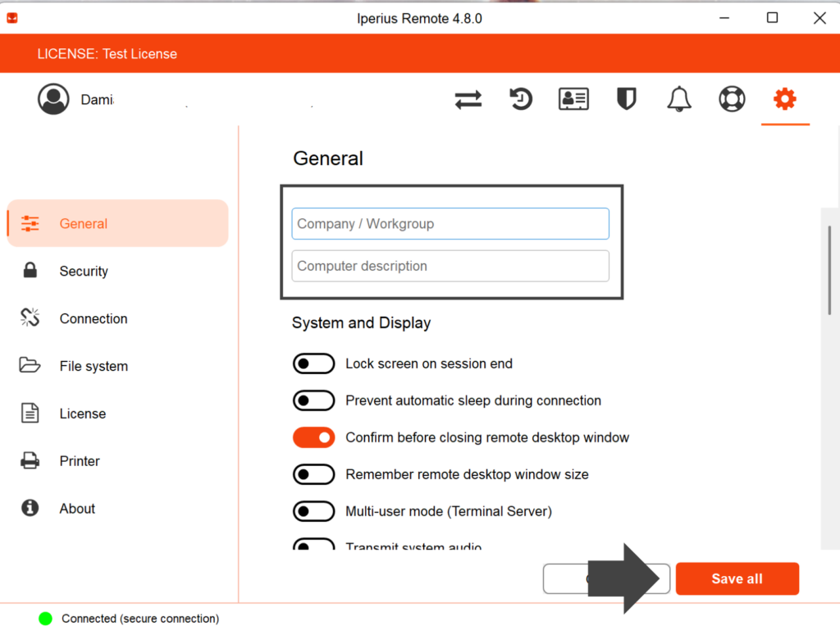Image resolution: width=840 pixels, height=631 pixels.
Task: Select the Connection settings section
Action: pos(118,318)
